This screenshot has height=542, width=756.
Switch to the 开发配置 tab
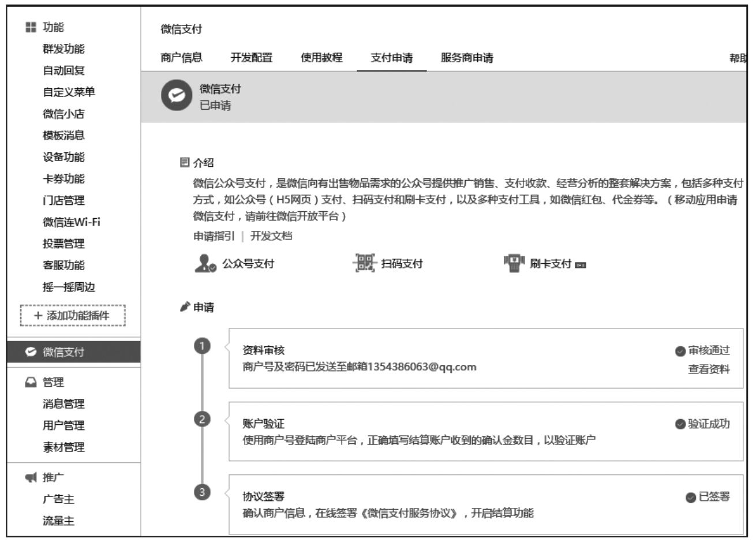coord(252,57)
